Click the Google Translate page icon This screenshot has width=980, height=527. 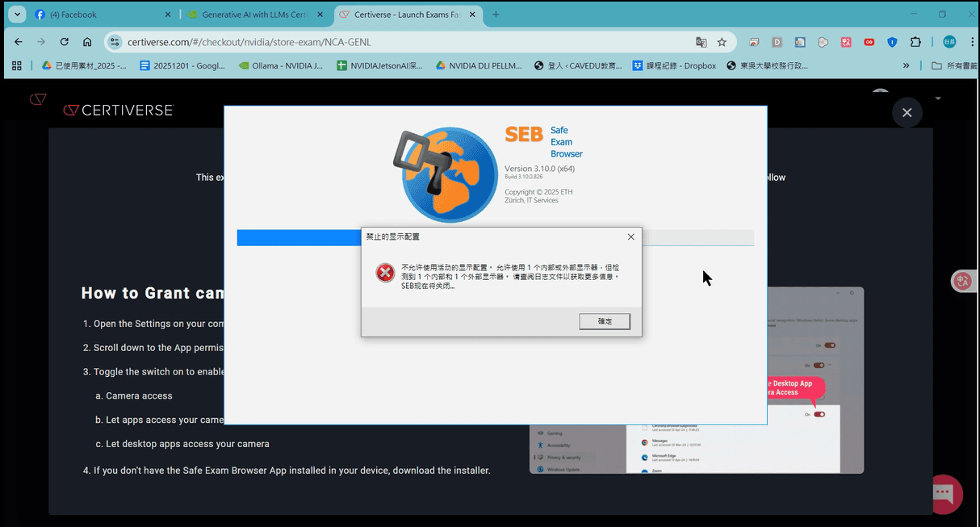click(701, 42)
